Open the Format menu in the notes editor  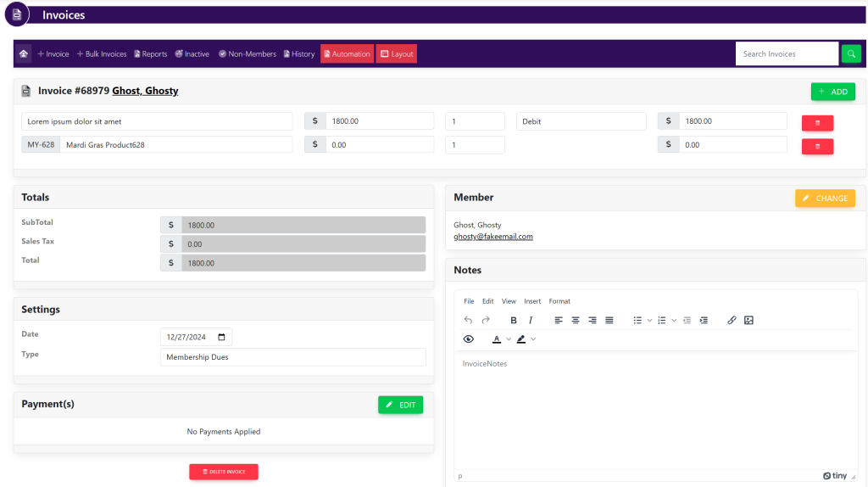tap(559, 301)
